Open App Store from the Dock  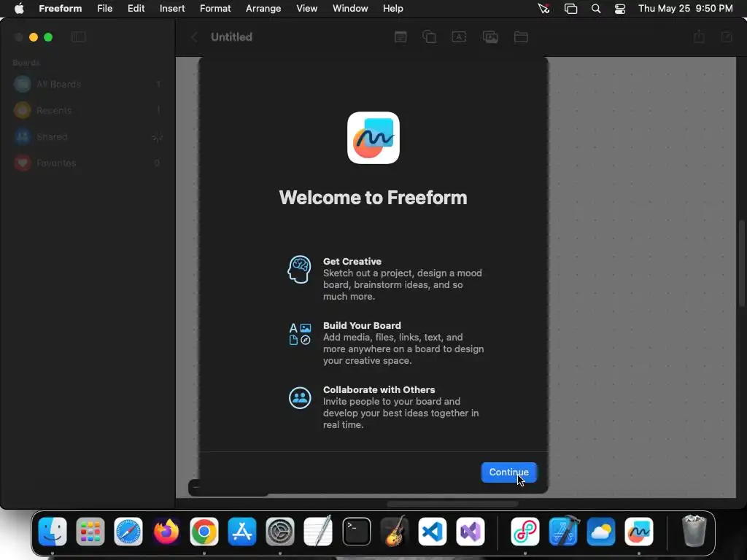(242, 532)
